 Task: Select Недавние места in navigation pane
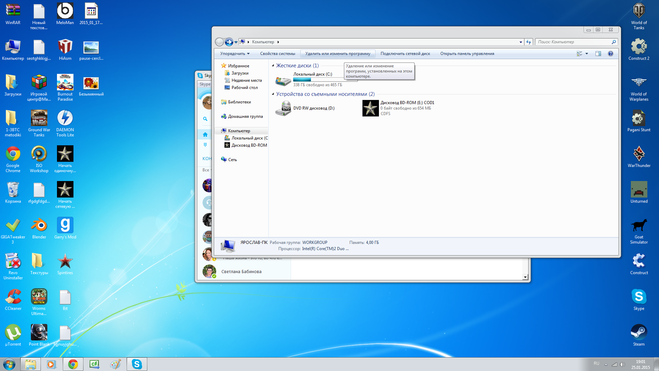pyautogui.click(x=243, y=80)
